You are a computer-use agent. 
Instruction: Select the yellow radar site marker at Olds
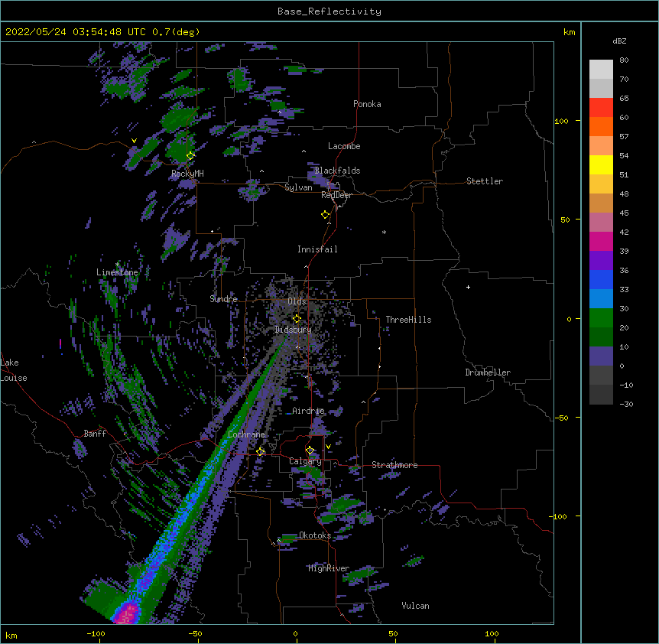point(297,318)
